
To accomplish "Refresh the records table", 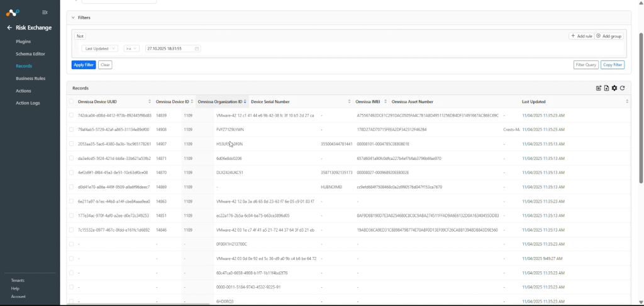I will (622, 88).
